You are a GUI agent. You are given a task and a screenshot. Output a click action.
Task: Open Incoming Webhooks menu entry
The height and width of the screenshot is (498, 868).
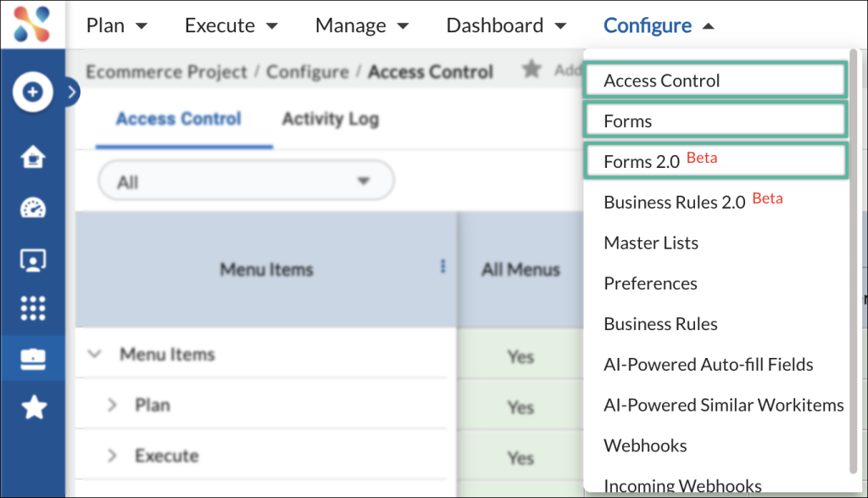(x=682, y=485)
